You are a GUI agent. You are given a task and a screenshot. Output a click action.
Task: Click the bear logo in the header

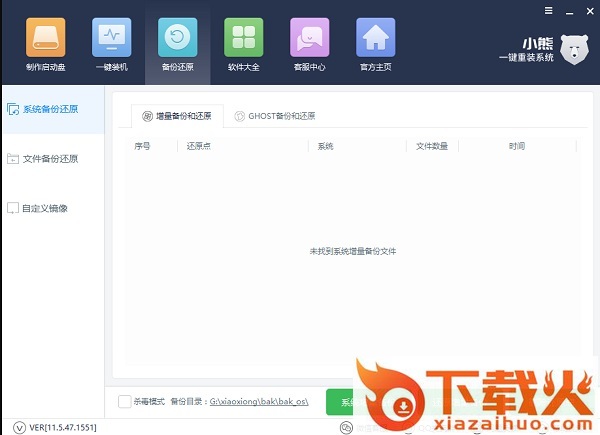(x=575, y=49)
